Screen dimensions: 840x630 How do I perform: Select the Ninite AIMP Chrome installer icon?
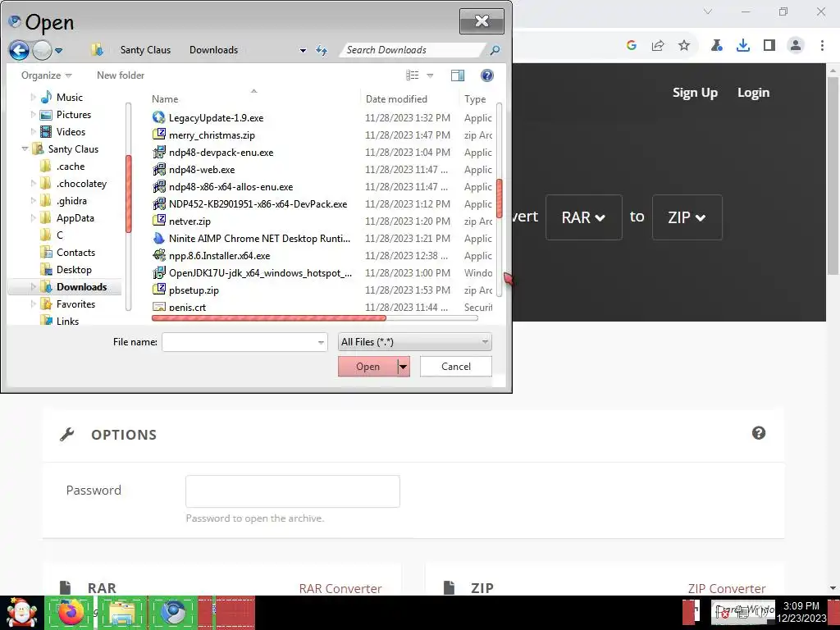(159, 239)
